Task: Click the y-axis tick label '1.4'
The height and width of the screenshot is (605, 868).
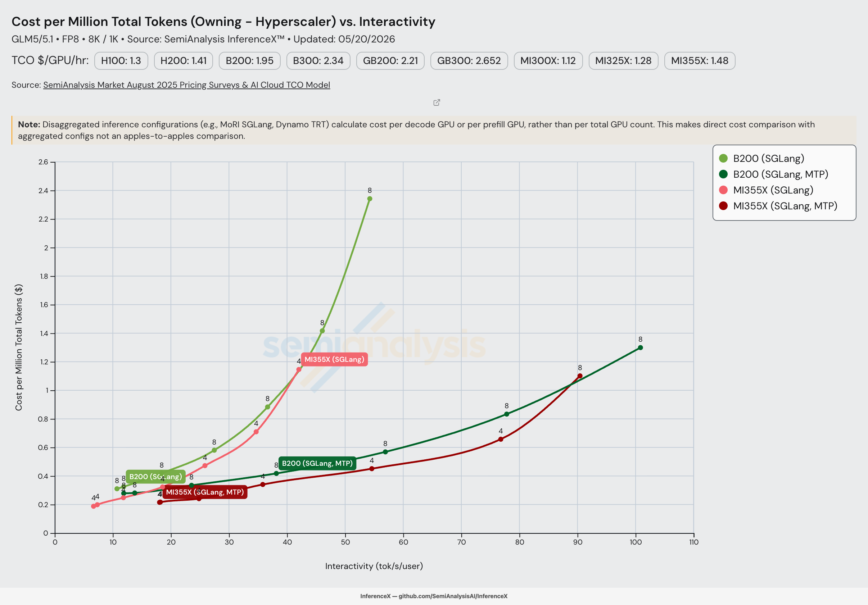Action: 44,333
